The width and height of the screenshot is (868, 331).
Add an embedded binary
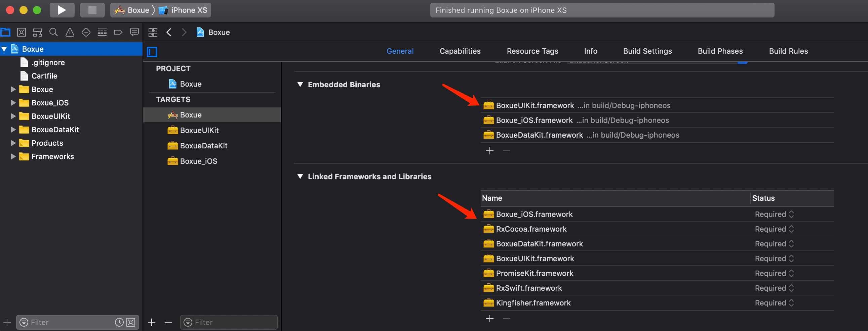click(x=489, y=151)
